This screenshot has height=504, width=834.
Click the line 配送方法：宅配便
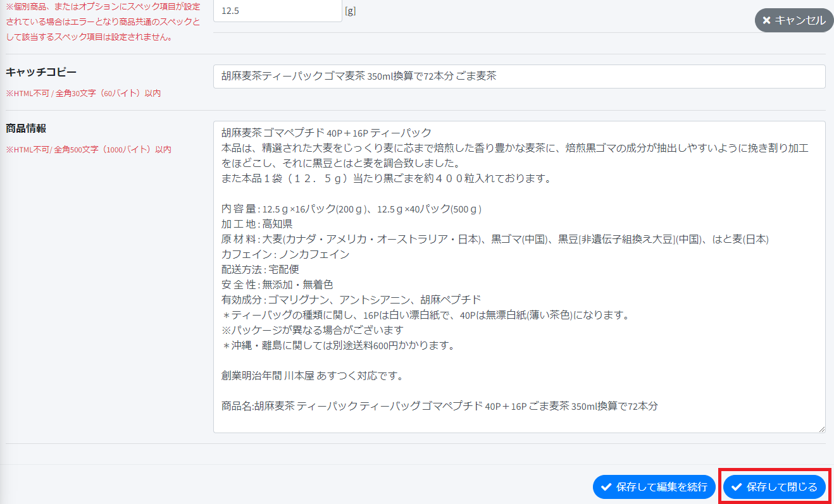260,269
